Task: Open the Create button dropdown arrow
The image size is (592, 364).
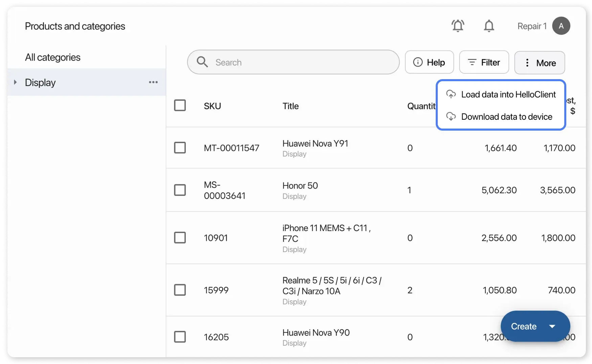Action: tap(552, 326)
